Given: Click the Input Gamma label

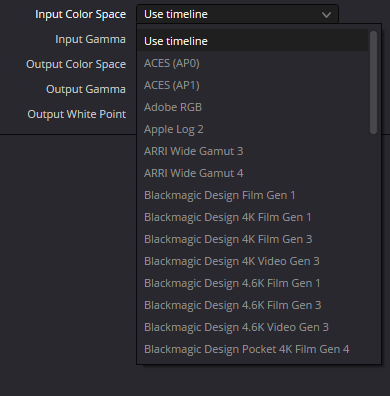Looking at the screenshot, I should coord(90,39).
